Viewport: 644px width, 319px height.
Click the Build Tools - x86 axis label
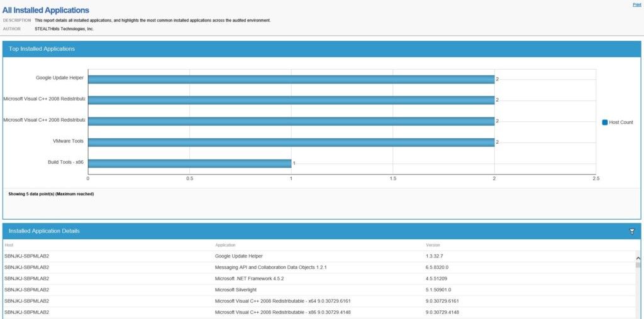(x=65, y=162)
